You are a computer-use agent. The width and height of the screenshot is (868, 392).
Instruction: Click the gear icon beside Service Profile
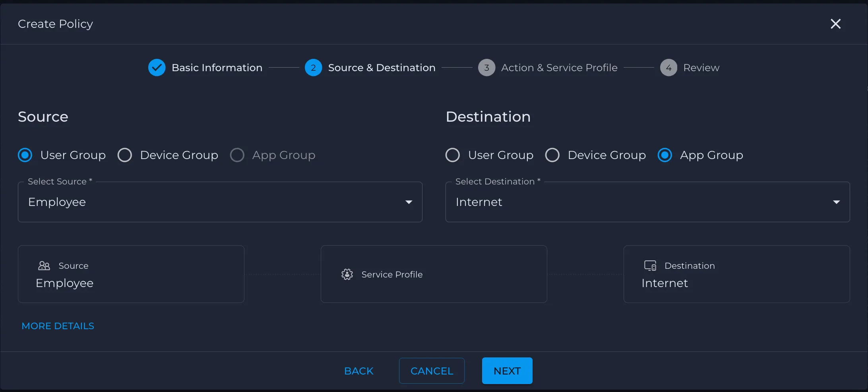click(x=347, y=274)
